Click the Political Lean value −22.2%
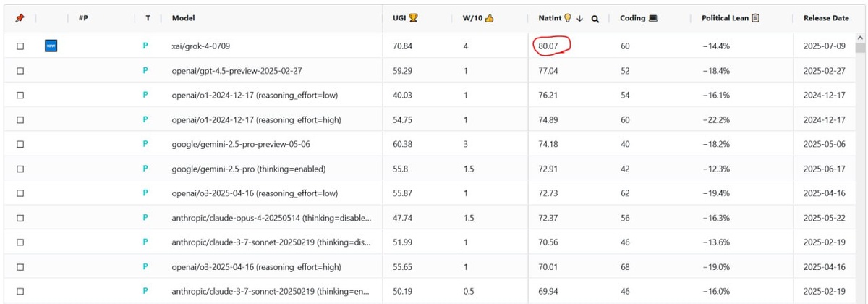 tap(716, 120)
